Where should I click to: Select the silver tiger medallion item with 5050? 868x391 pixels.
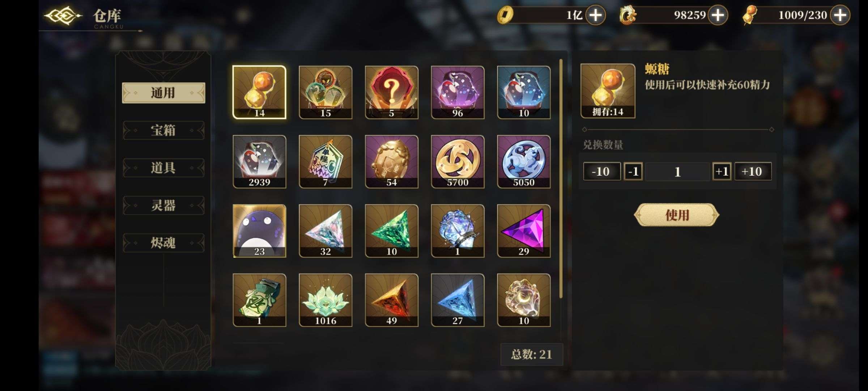coord(524,162)
